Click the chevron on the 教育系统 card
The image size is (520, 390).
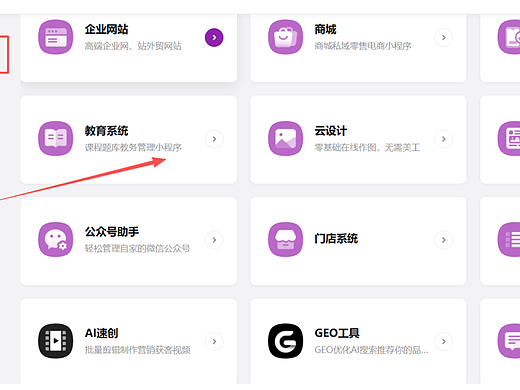[x=214, y=139]
